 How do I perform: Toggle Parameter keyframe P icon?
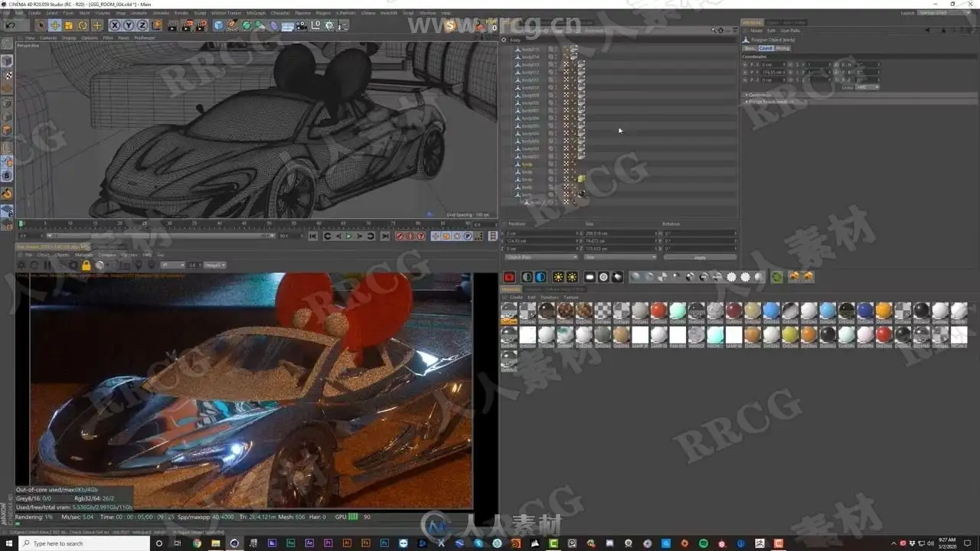pyautogui.click(x=468, y=236)
